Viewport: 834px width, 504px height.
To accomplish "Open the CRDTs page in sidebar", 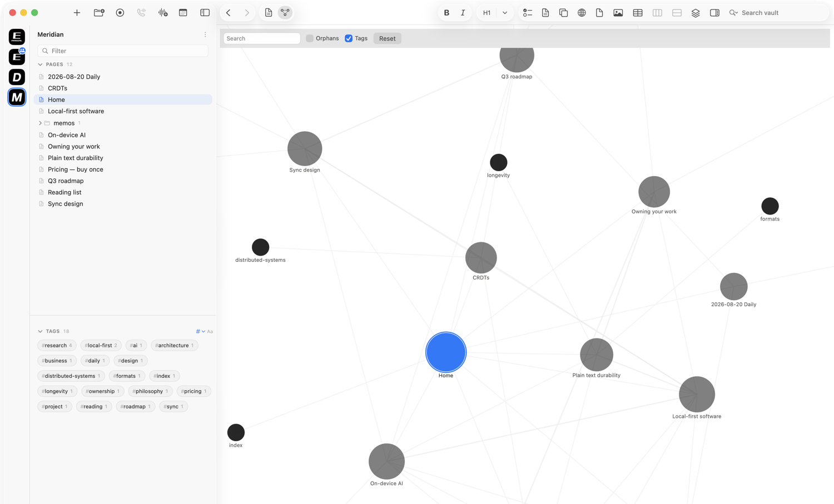I will coord(123,88).
